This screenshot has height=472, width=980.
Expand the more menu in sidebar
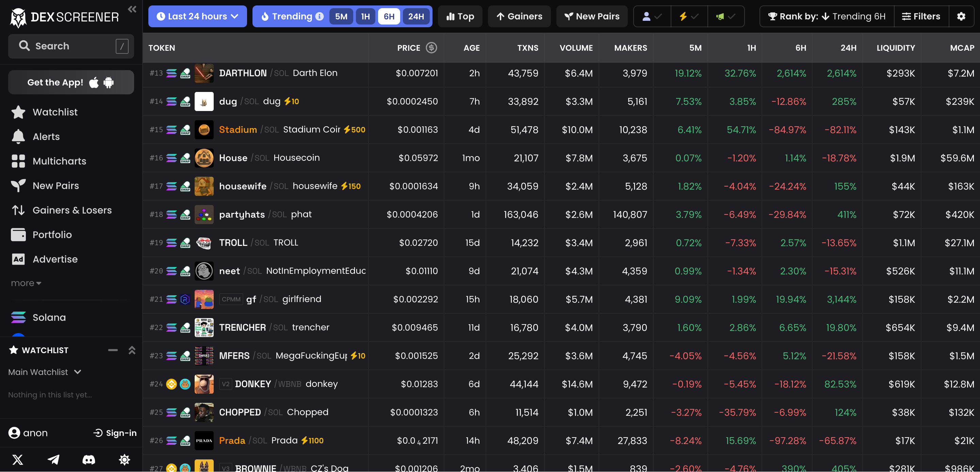pos(26,283)
